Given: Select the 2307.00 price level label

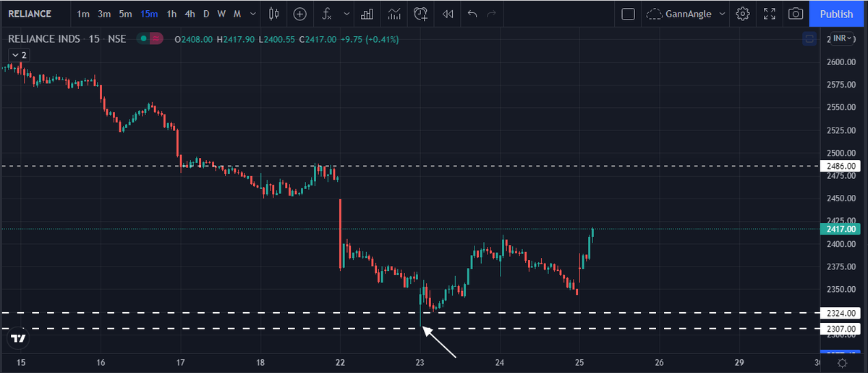Looking at the screenshot, I should pos(841,329).
